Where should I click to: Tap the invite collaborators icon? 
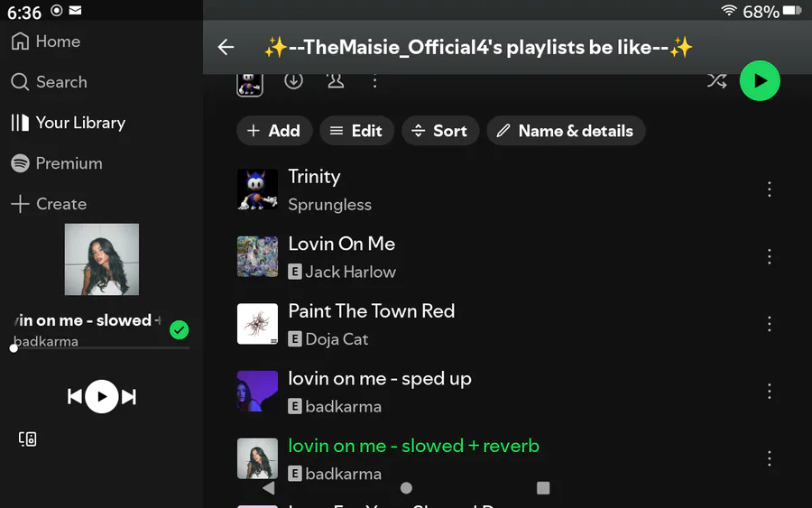coord(336,81)
